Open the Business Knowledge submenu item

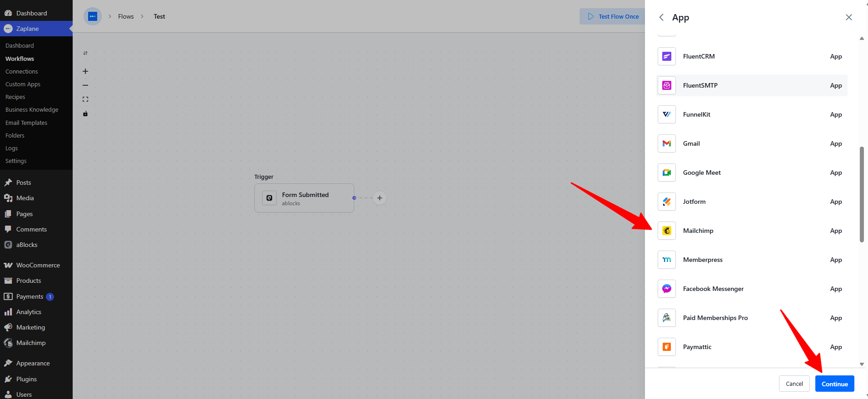coord(32,109)
